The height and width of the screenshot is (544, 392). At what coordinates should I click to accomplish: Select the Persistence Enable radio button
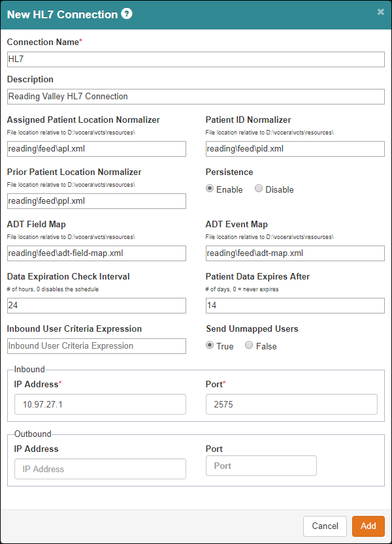click(210, 188)
